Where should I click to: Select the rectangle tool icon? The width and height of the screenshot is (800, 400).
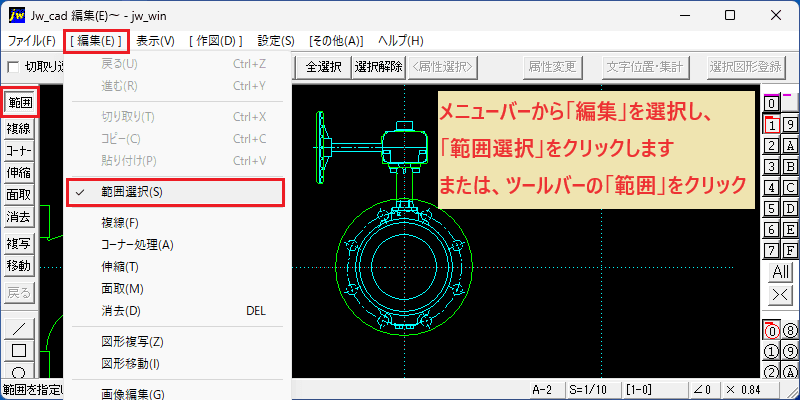[x=19, y=351]
